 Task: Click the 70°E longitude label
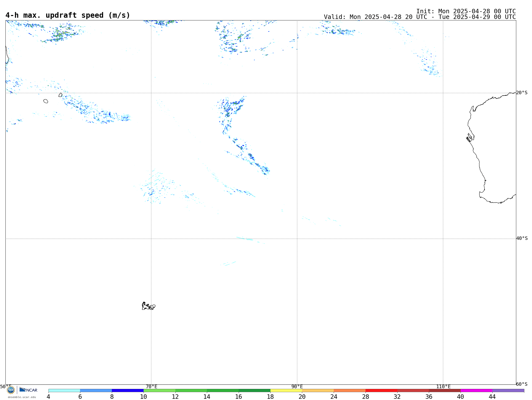click(x=151, y=387)
